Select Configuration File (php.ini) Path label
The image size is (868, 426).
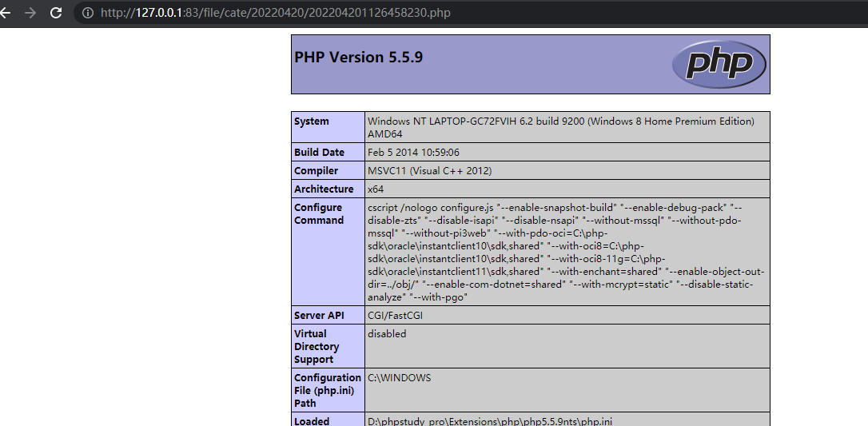[328, 390]
